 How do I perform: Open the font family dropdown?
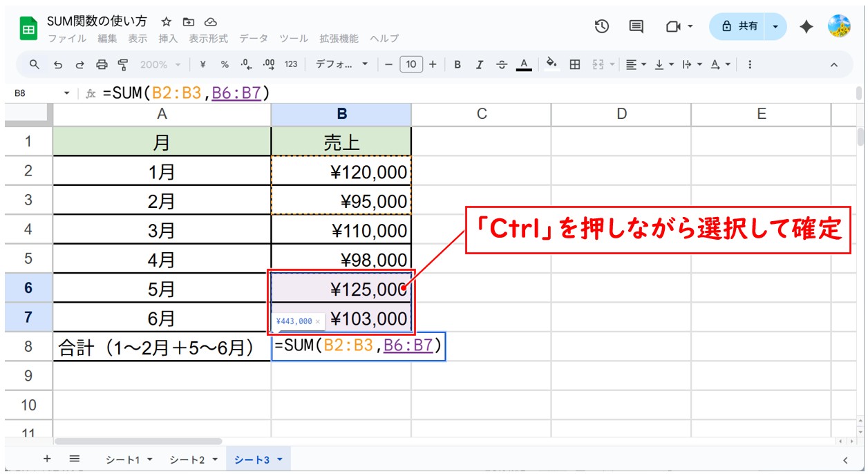[x=342, y=64]
